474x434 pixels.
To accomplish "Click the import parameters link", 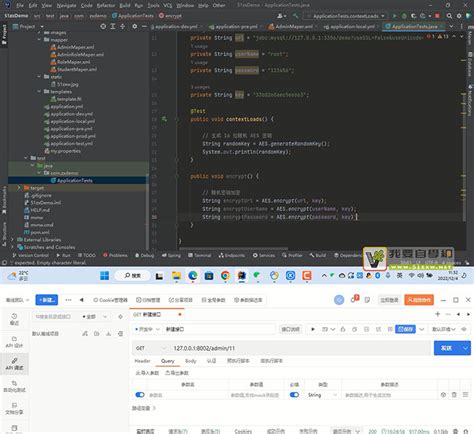I will (x=147, y=373).
